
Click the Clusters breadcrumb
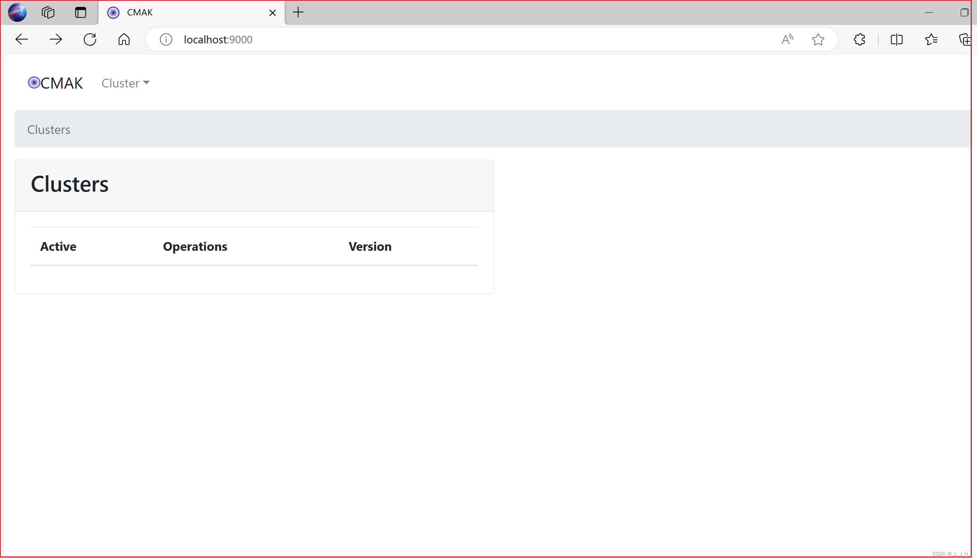pos(49,130)
